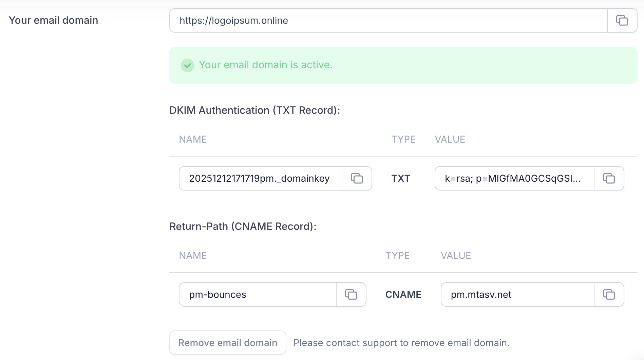Select the pm.mtasv.net value field
This screenshot has height=360, width=644.
(517, 294)
